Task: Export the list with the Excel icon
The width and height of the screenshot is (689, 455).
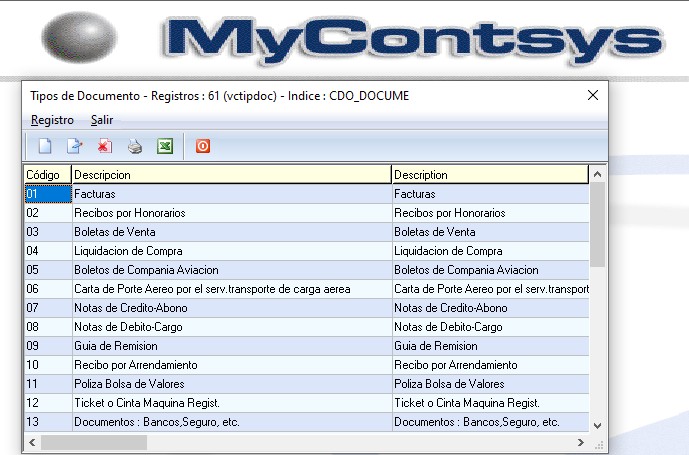Action: [x=165, y=146]
